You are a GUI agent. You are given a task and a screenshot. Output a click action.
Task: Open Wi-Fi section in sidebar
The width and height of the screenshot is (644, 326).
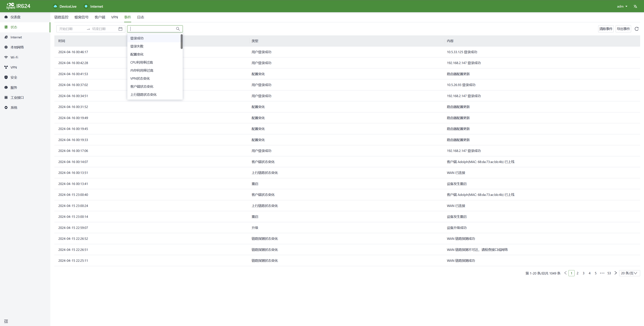pos(14,57)
